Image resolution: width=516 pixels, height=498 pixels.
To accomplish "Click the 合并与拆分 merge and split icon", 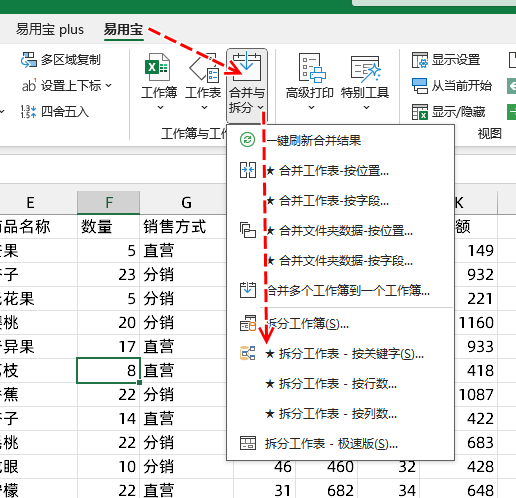I will click(247, 66).
